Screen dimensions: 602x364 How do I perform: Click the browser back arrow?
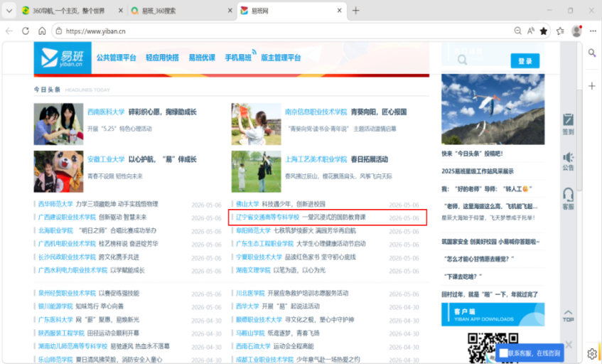click(x=9, y=31)
